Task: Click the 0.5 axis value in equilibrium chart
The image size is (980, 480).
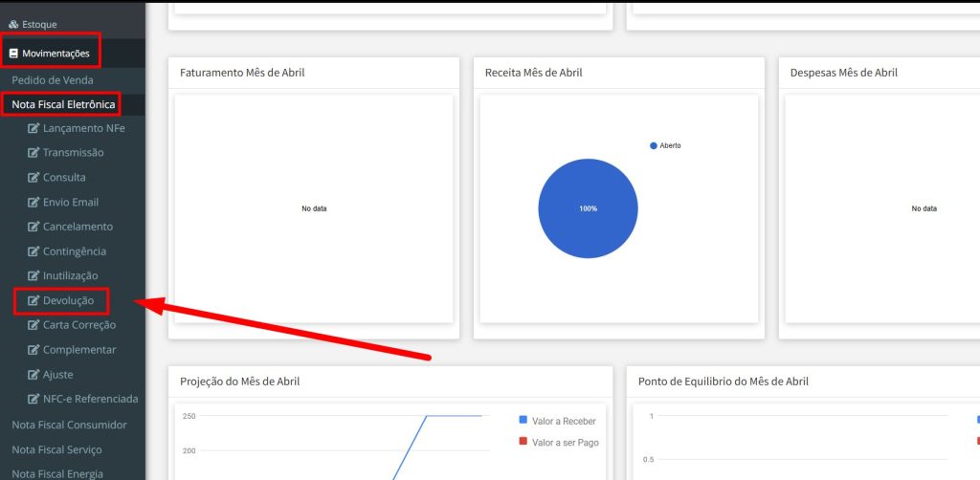Action: point(650,459)
